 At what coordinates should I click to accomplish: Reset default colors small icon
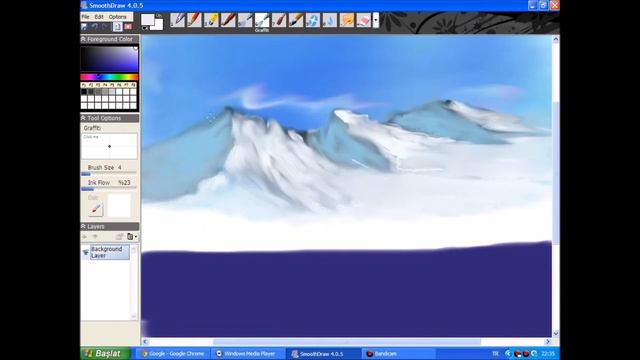coord(144,28)
